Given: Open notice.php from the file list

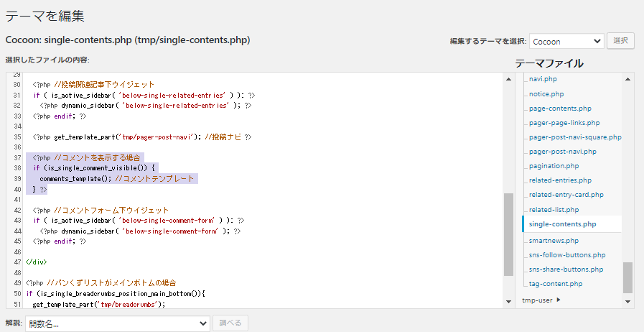Looking at the screenshot, I should [546, 93].
